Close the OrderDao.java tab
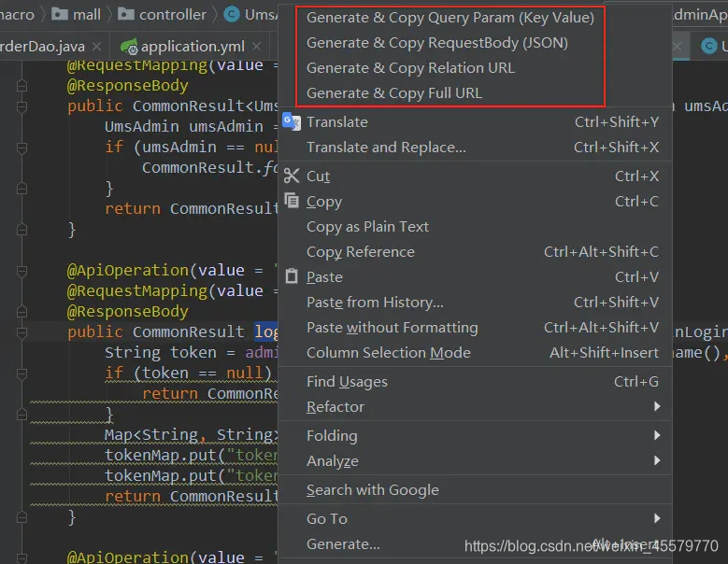 pyautogui.click(x=96, y=47)
